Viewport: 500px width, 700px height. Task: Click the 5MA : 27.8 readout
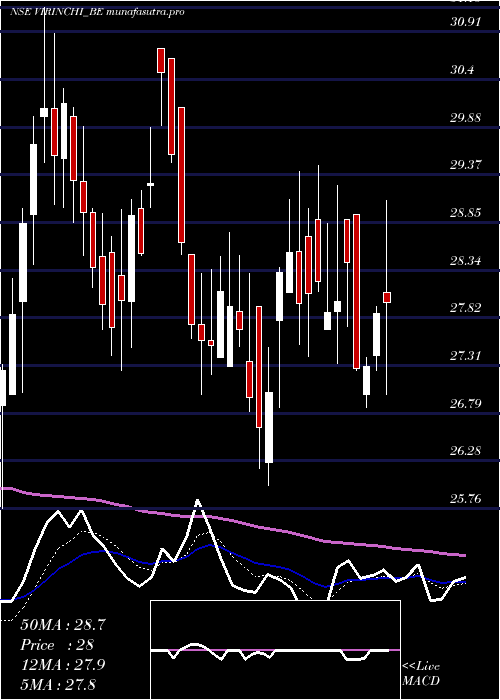coord(58,684)
